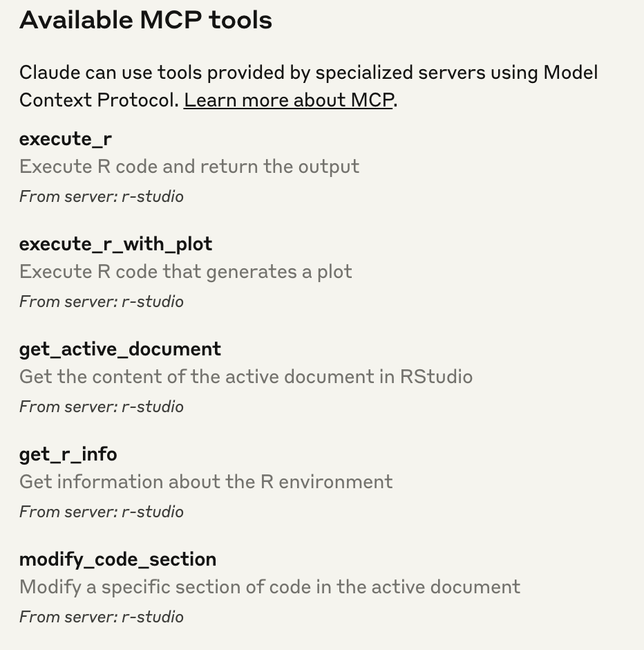The image size is (644, 650).
Task: Click the get_r_info tool name
Action: [x=68, y=454]
